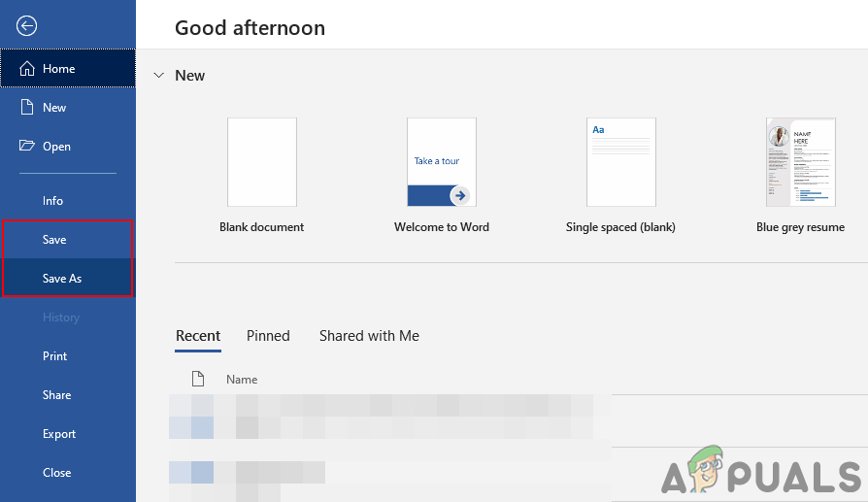Choose Save As in the sidebar

(x=62, y=279)
